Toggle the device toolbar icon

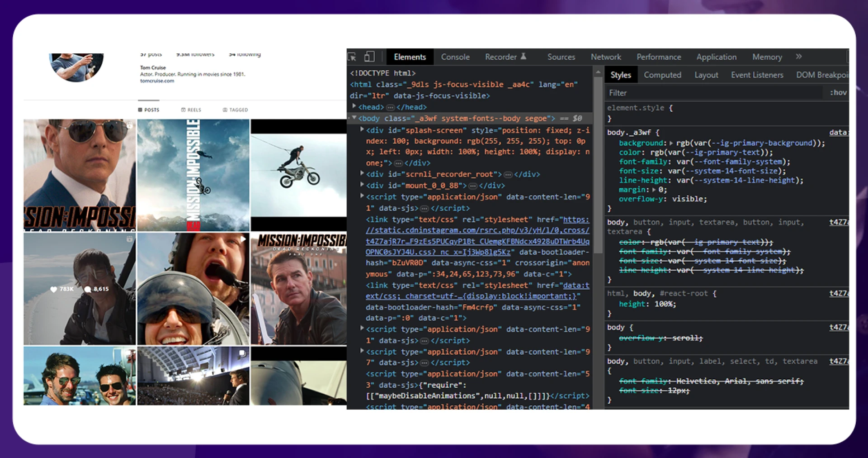coord(369,57)
